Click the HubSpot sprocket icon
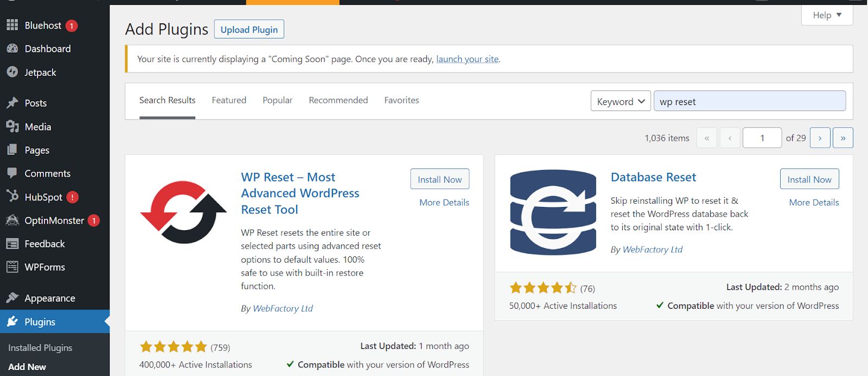The width and height of the screenshot is (868, 376). 12,196
